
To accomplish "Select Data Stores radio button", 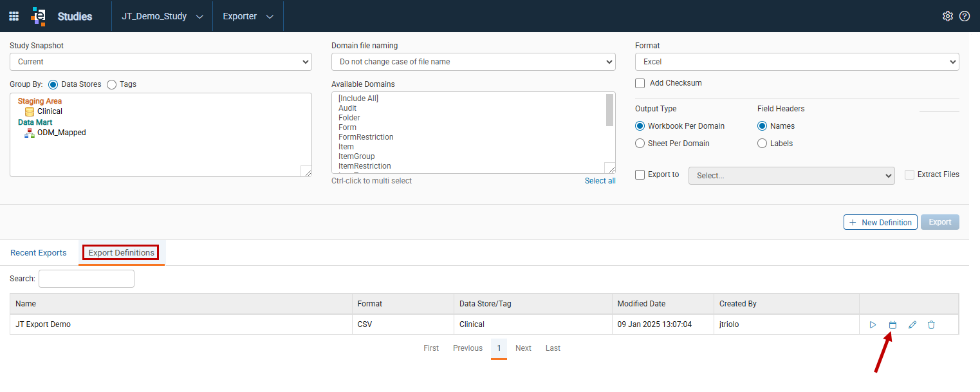I will 53,84.
